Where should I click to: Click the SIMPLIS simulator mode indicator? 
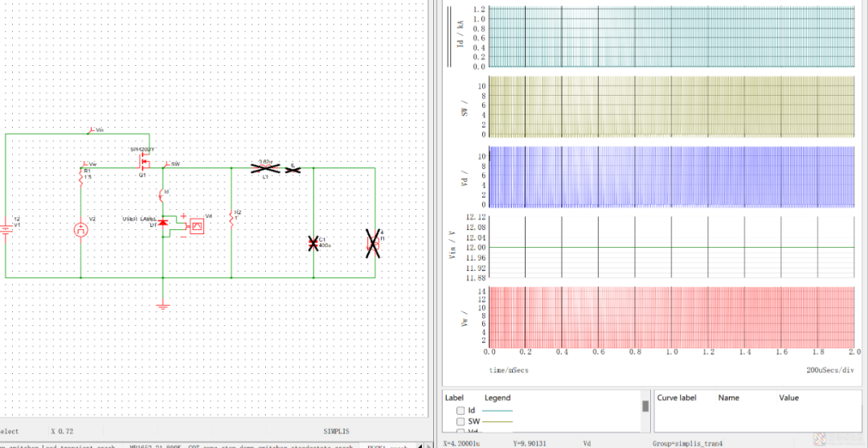(x=337, y=431)
